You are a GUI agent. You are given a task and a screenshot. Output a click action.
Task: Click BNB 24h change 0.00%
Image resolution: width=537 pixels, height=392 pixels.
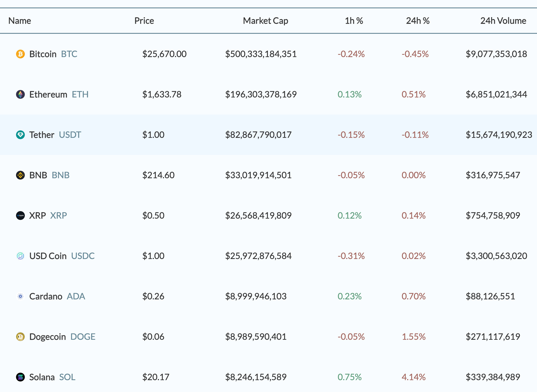click(x=414, y=175)
